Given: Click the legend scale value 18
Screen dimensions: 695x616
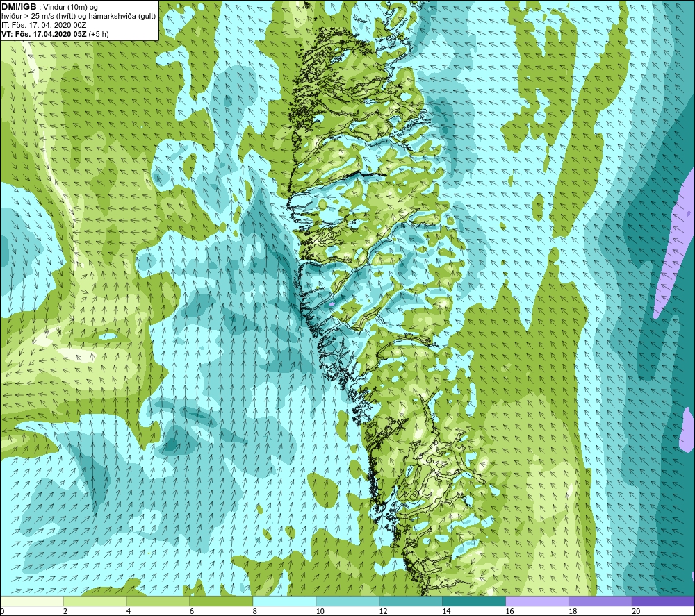Looking at the screenshot, I should click(x=573, y=611).
